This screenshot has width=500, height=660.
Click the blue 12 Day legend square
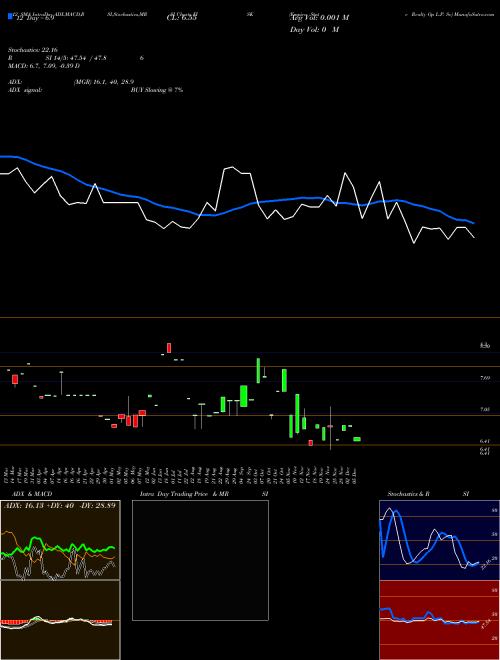pos(10,17)
